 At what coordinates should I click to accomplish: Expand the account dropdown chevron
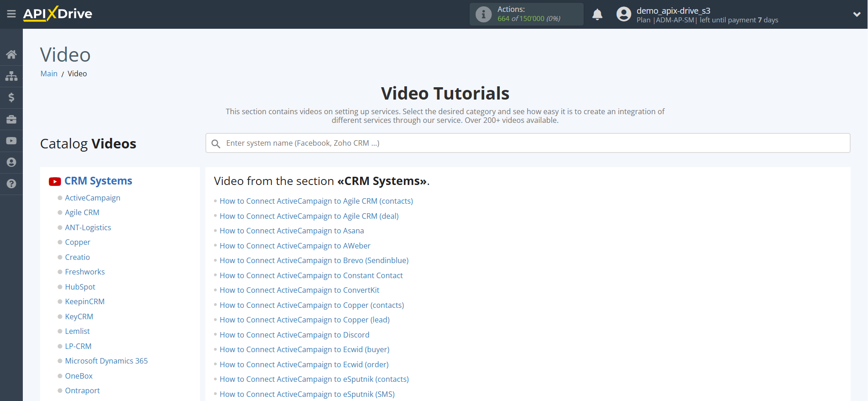point(857,14)
